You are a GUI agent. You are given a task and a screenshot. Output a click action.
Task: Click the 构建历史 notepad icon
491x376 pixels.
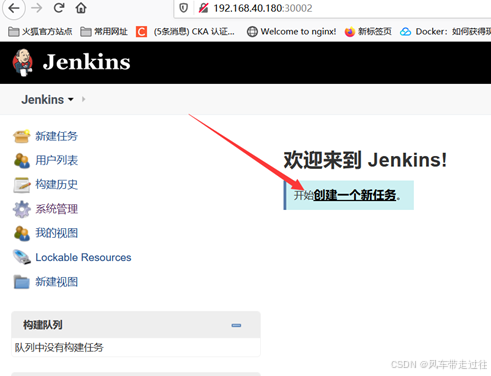22,185
